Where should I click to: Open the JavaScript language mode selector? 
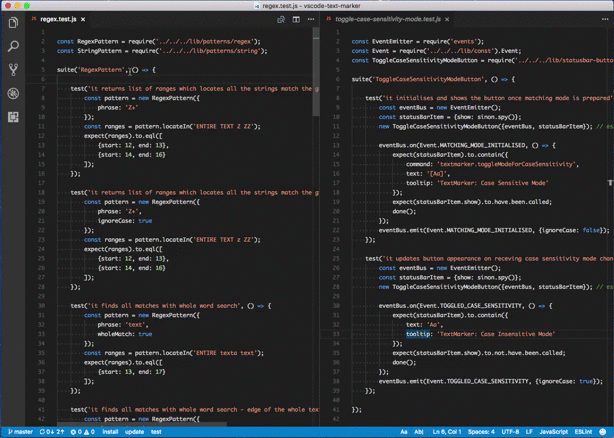[x=554, y=432]
